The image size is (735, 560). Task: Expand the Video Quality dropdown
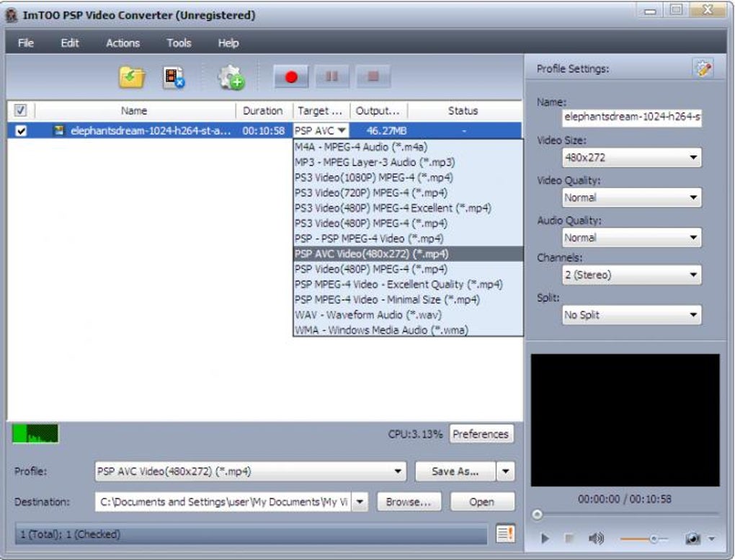631,197
